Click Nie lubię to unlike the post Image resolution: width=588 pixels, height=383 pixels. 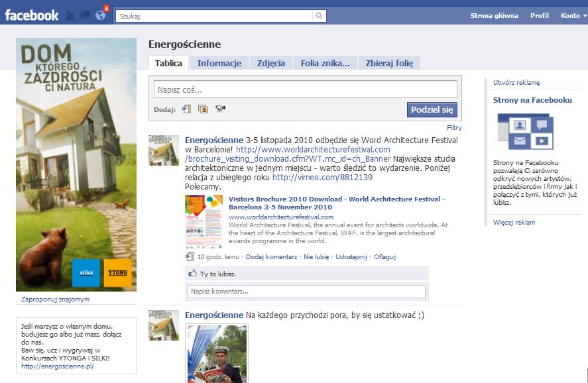[316, 256]
